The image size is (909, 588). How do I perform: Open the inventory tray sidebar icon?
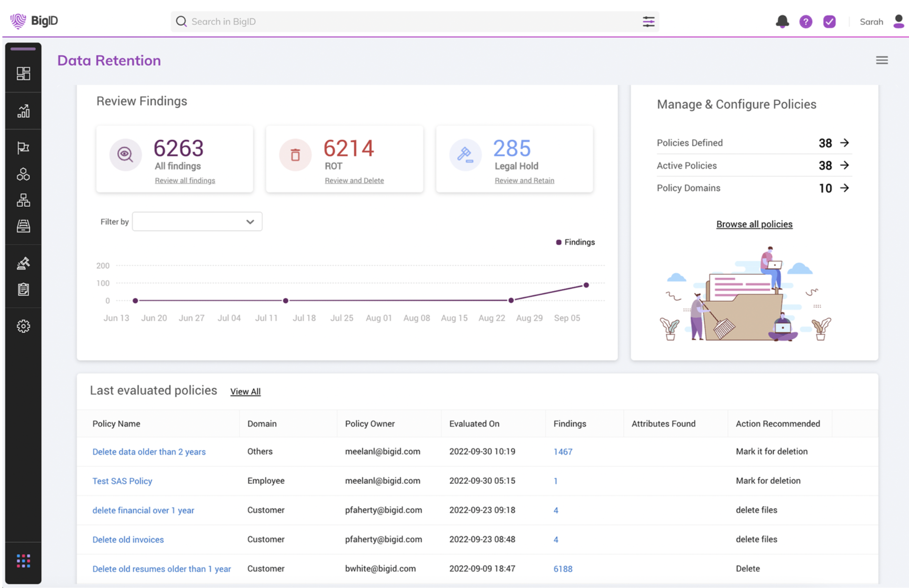23,226
